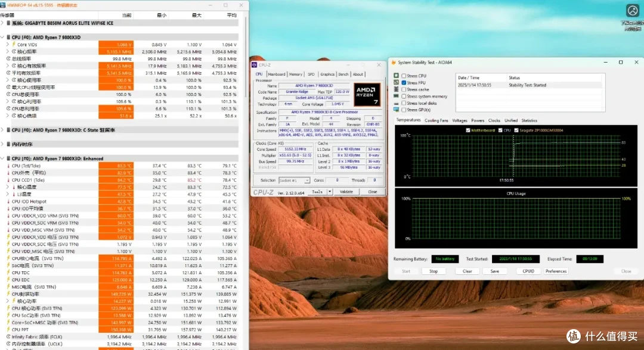644x350 pixels.
Task: Click the monitor icon beside Stress GPU(s)
Action: pyautogui.click(x=396, y=110)
